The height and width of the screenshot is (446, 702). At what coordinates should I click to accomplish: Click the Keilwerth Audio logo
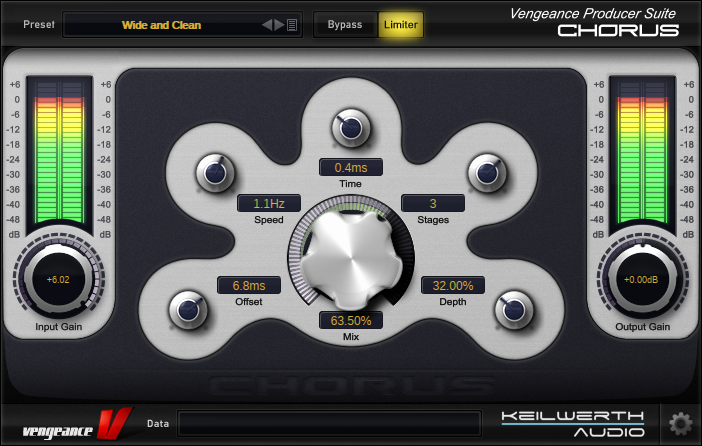pyautogui.click(x=573, y=423)
